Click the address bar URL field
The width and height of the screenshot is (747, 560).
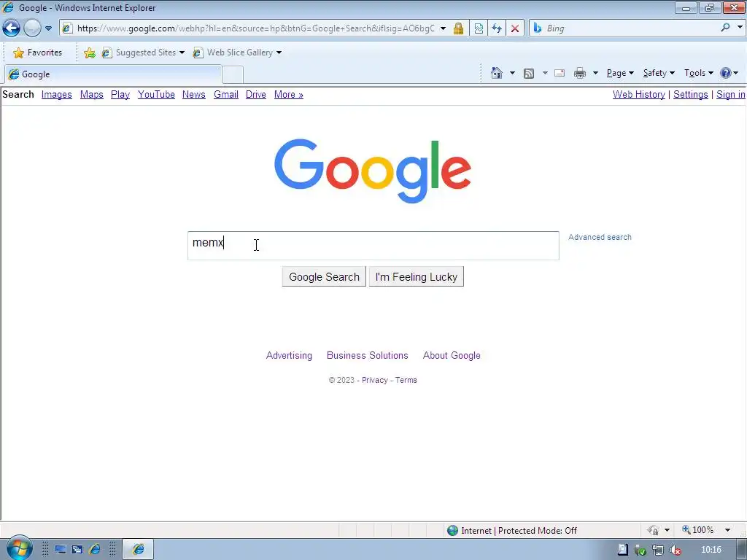(x=255, y=28)
